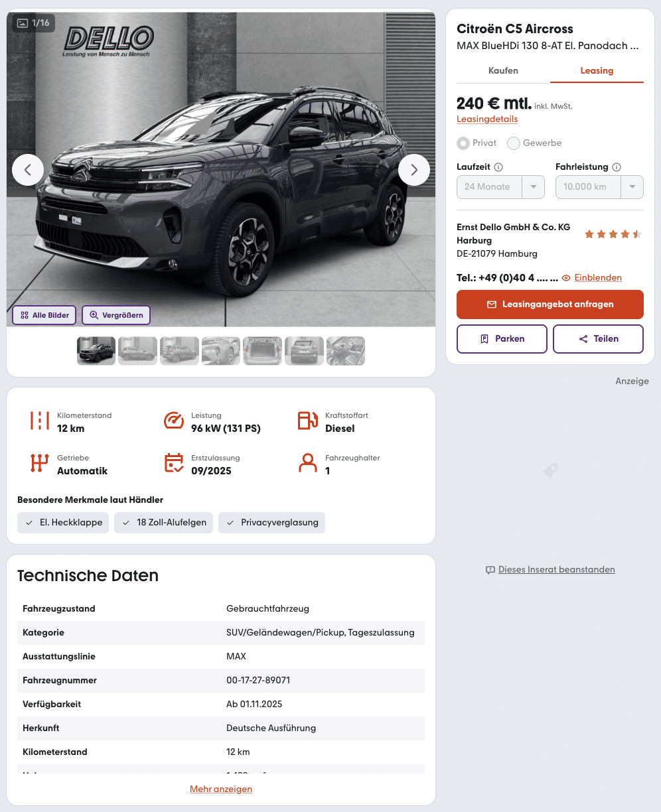Click the Laufzeit info icon
Image resolution: width=661 pixels, height=812 pixels.
coord(498,167)
